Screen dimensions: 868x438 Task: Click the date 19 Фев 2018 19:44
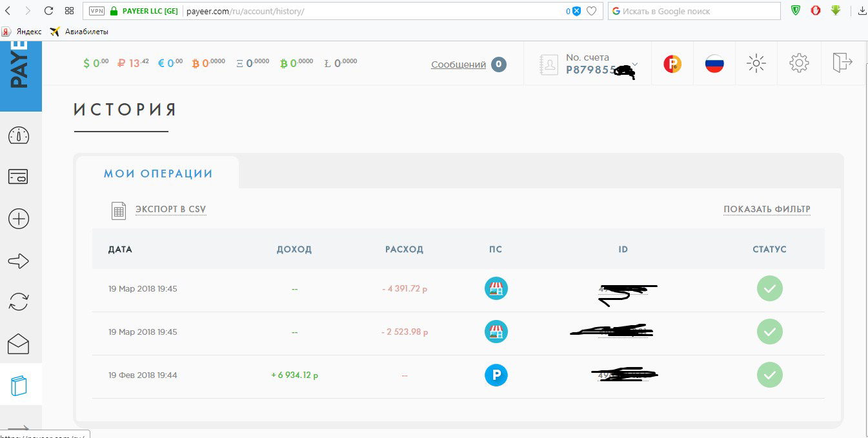click(143, 375)
